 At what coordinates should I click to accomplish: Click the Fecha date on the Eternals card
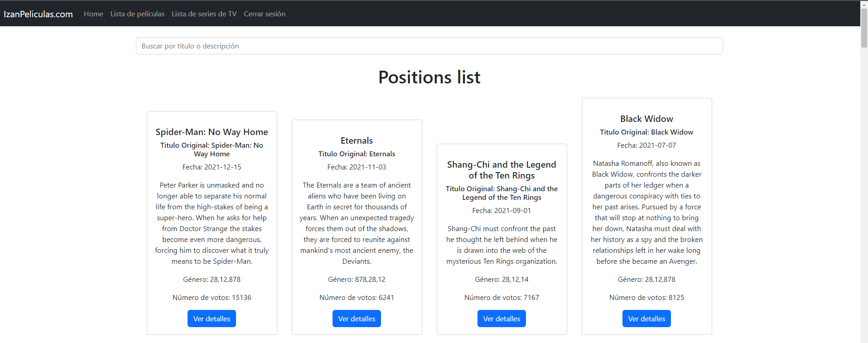pyautogui.click(x=357, y=167)
